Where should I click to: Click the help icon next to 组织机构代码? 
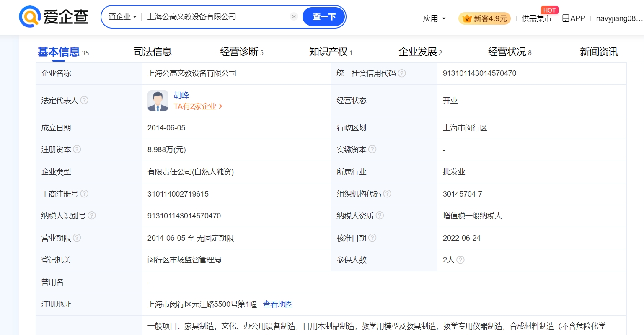pyautogui.click(x=387, y=193)
